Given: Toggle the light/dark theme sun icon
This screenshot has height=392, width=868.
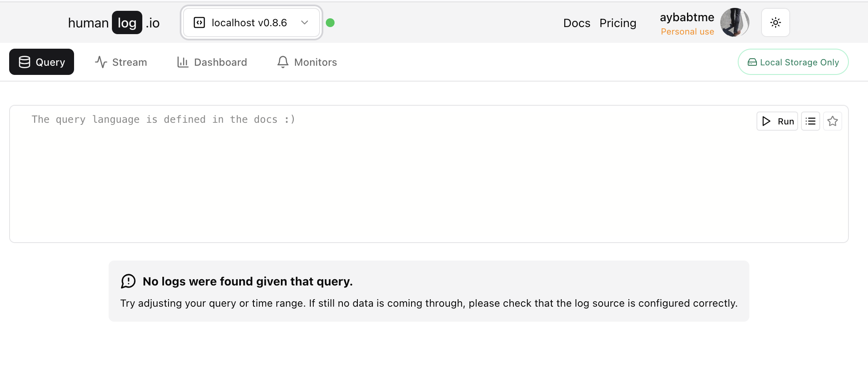Looking at the screenshot, I should (x=775, y=22).
